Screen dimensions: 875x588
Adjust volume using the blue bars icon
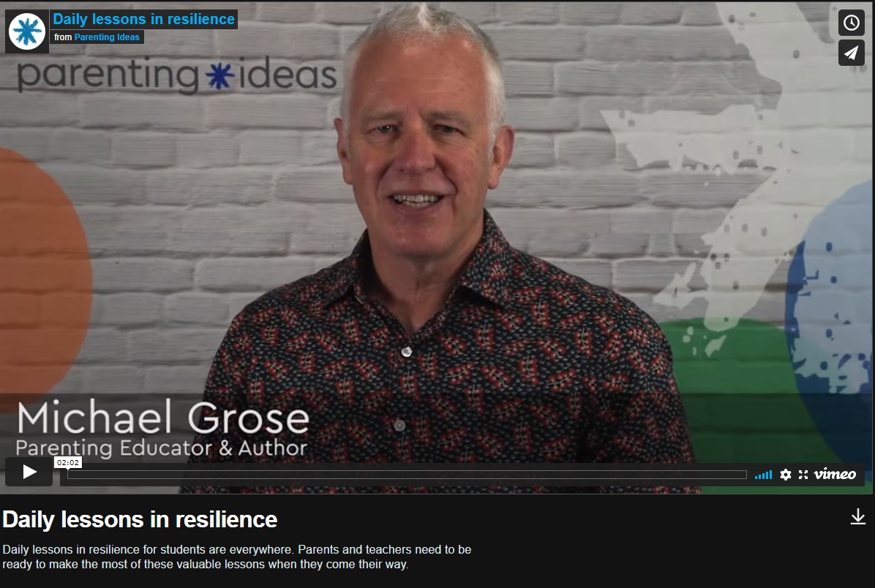pos(763,475)
